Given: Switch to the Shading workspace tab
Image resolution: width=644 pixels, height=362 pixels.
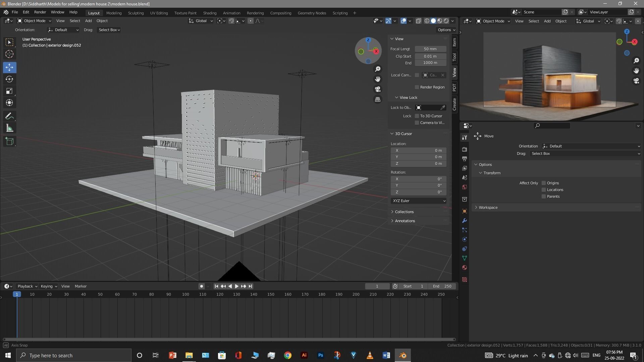Looking at the screenshot, I should [x=210, y=13].
